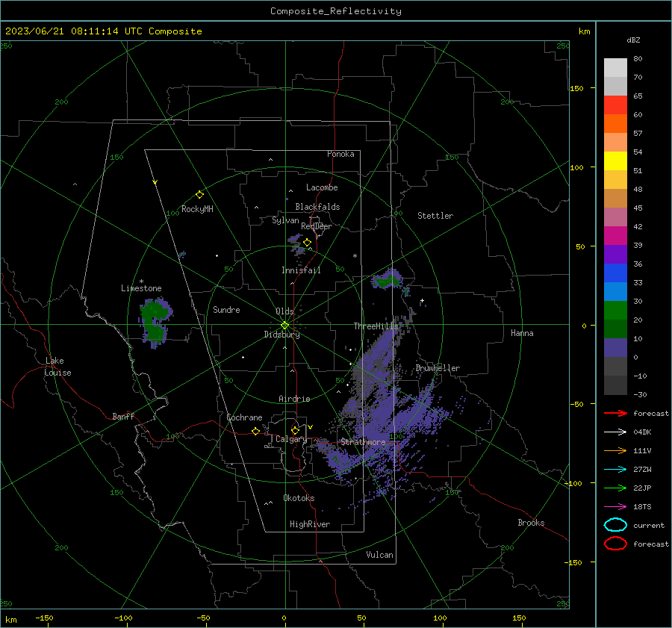This screenshot has height=628, width=672.
Task: Click the Lake Louise label
Action: pos(57,367)
